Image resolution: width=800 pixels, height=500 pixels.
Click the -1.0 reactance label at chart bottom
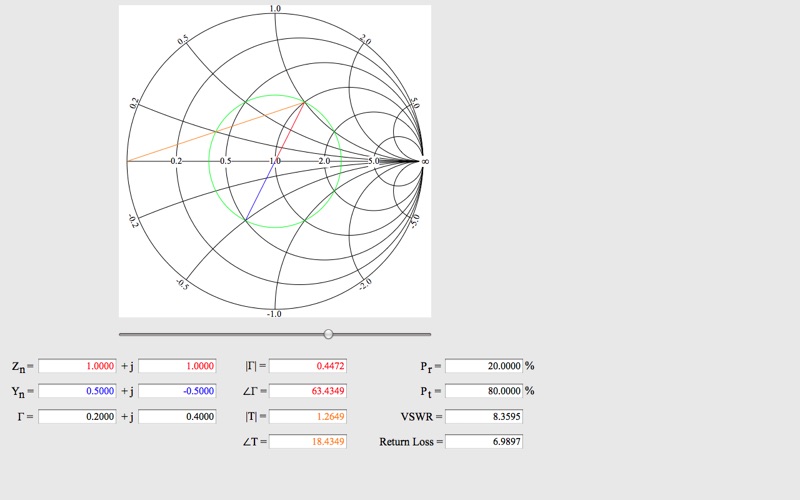[274, 314]
